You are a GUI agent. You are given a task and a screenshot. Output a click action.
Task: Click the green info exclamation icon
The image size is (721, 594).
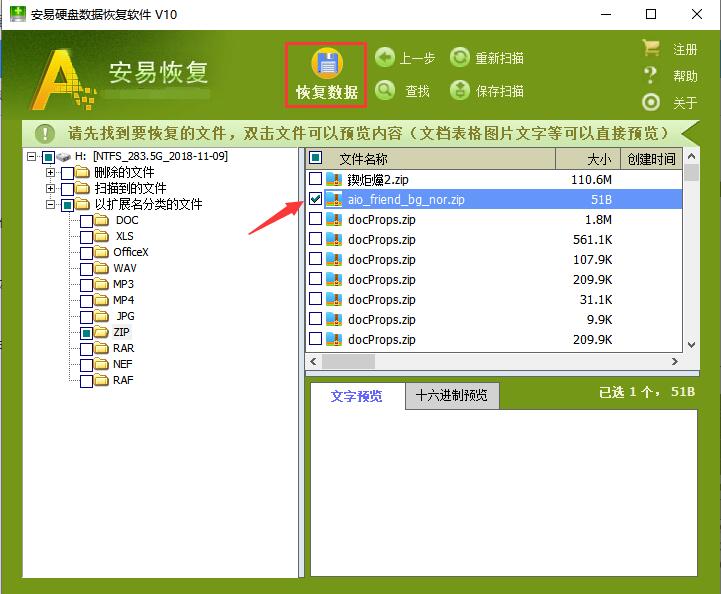(x=45, y=134)
